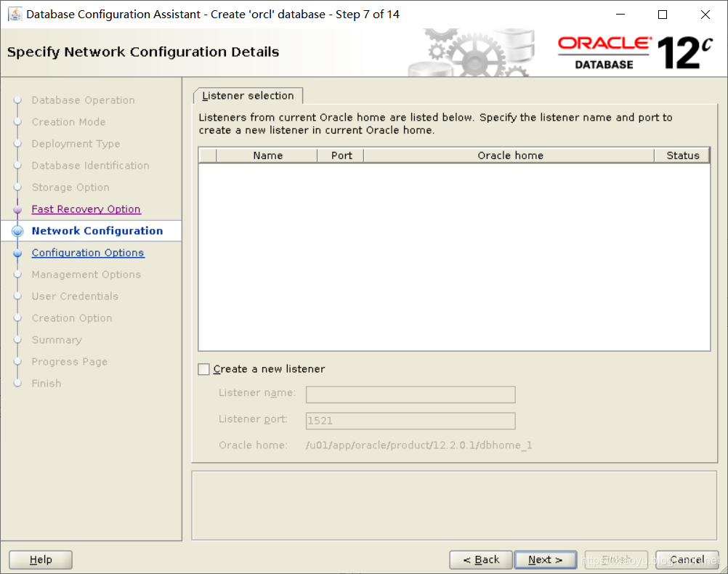The width and height of the screenshot is (728, 574).
Task: Click the Creation Mode step label
Action: click(69, 122)
